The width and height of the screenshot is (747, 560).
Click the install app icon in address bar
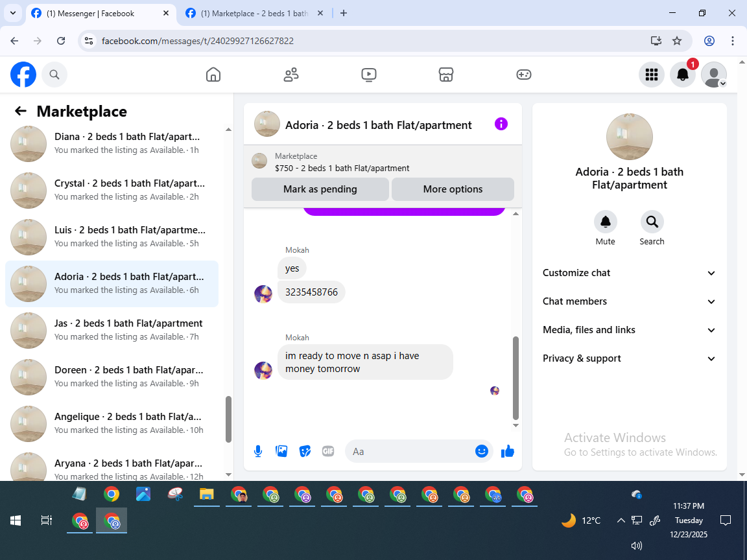[656, 41]
